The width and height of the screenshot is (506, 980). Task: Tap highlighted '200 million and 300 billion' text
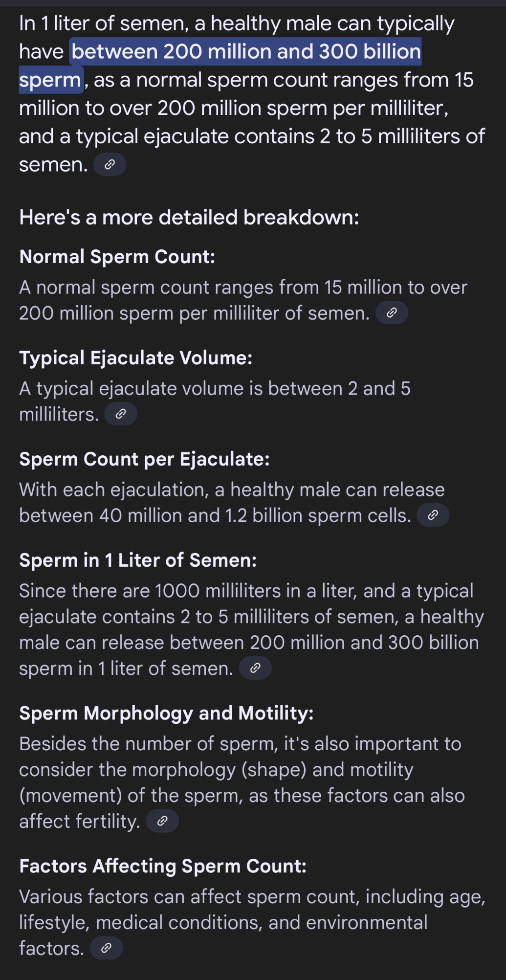pyautogui.click(x=292, y=51)
